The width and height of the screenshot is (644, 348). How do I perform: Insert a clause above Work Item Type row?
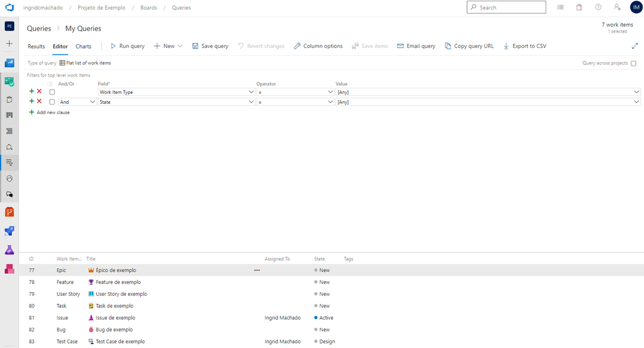coord(31,91)
